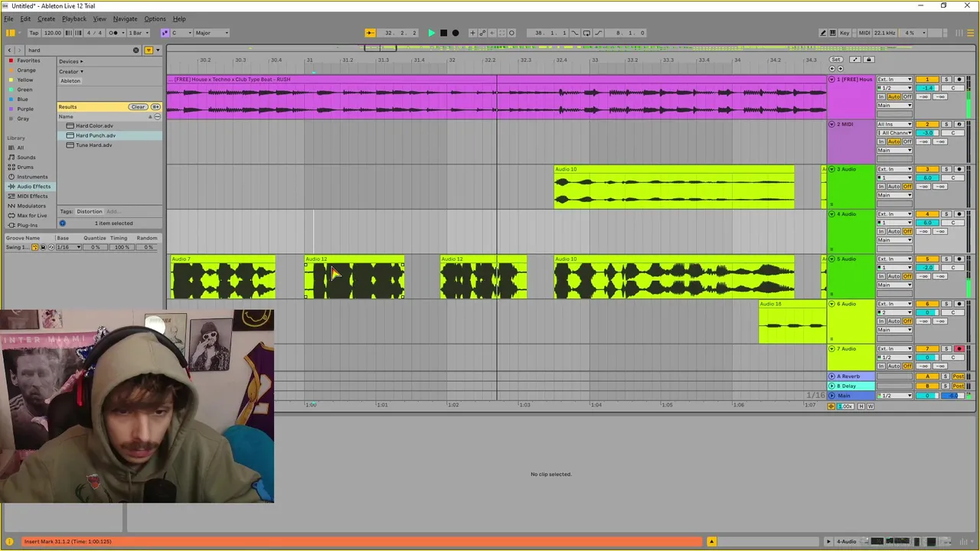Fold the 3 Audio track
The width and height of the screenshot is (980, 551).
click(x=832, y=169)
